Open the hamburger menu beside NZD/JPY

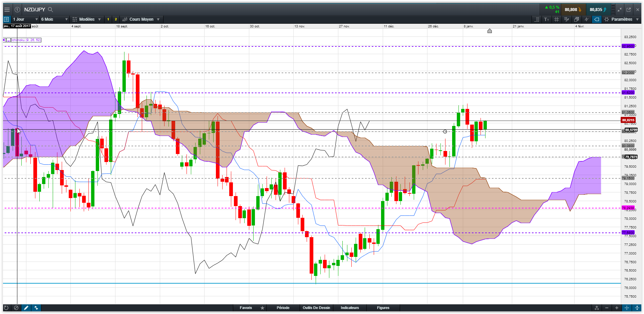[x=7, y=10]
